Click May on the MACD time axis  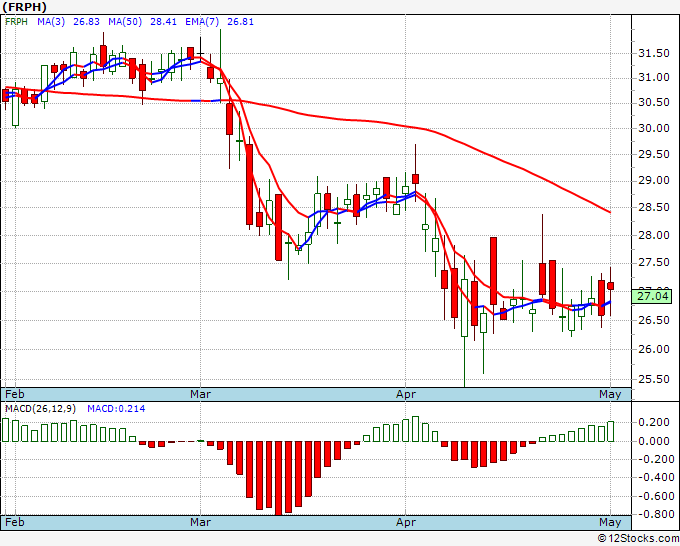pyautogui.click(x=610, y=522)
